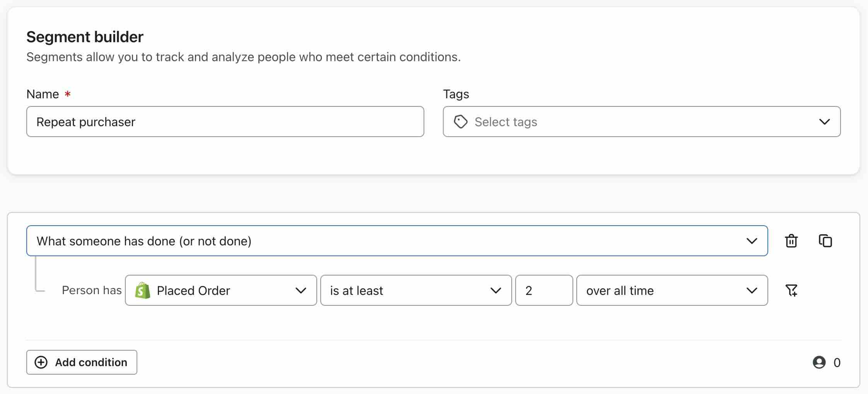This screenshot has width=868, height=394.
Task: Open the 'over all time' timeframe dropdown
Action: click(x=672, y=290)
